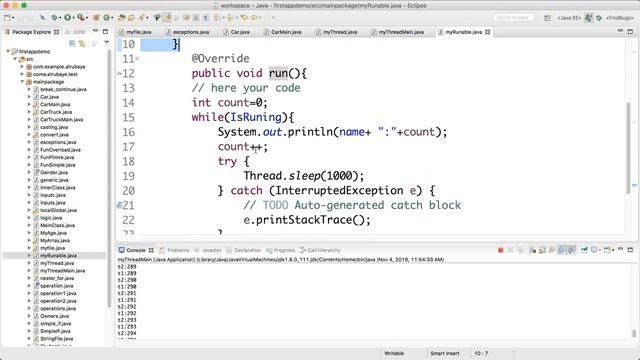Click the New Java Class green C icon
This screenshot has height=360, width=640.
click(107, 18)
